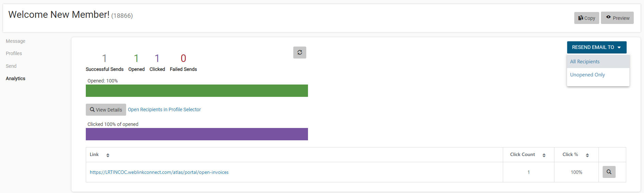Open the email Preview button
The width and height of the screenshot is (644, 193).
click(x=617, y=18)
